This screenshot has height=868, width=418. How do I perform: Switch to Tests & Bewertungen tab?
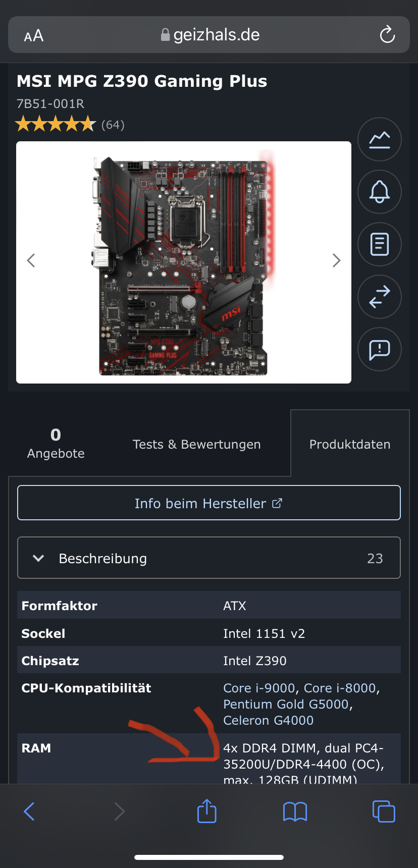tap(197, 444)
